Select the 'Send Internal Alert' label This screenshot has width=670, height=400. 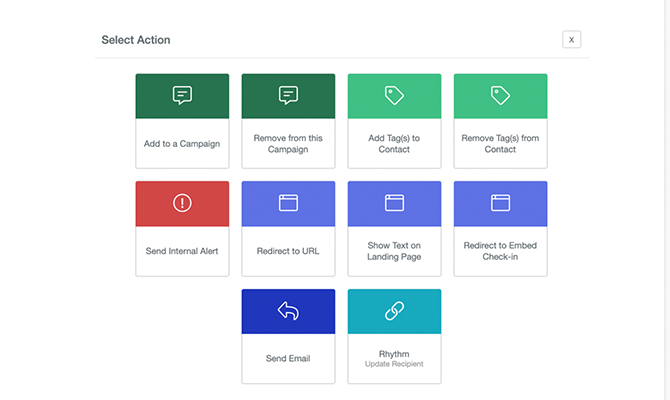pos(182,251)
